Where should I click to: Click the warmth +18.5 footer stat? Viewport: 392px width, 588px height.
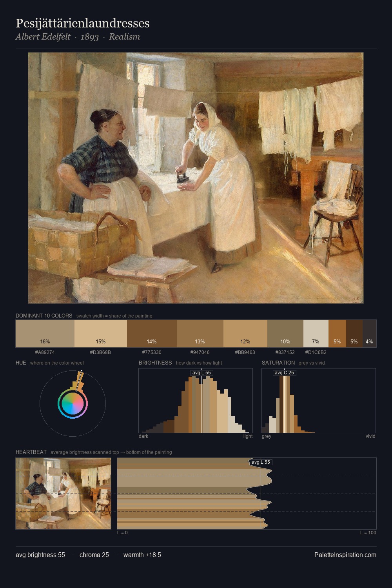tap(142, 555)
